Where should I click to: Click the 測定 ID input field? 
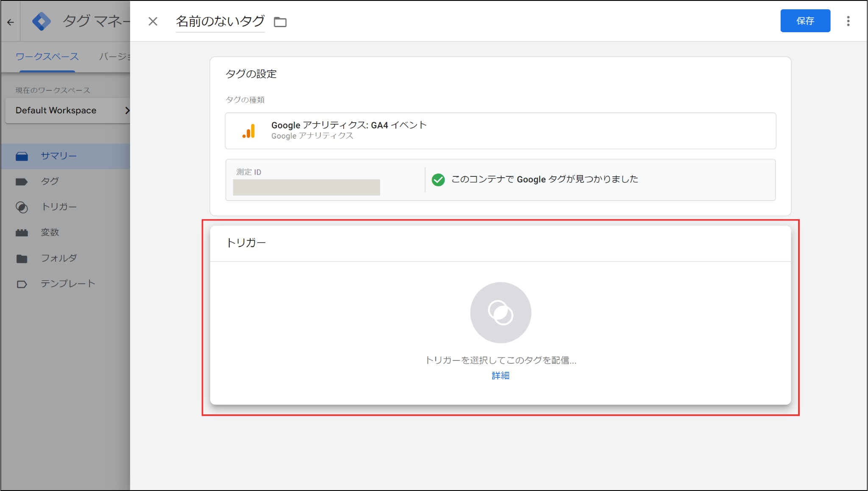(306, 187)
